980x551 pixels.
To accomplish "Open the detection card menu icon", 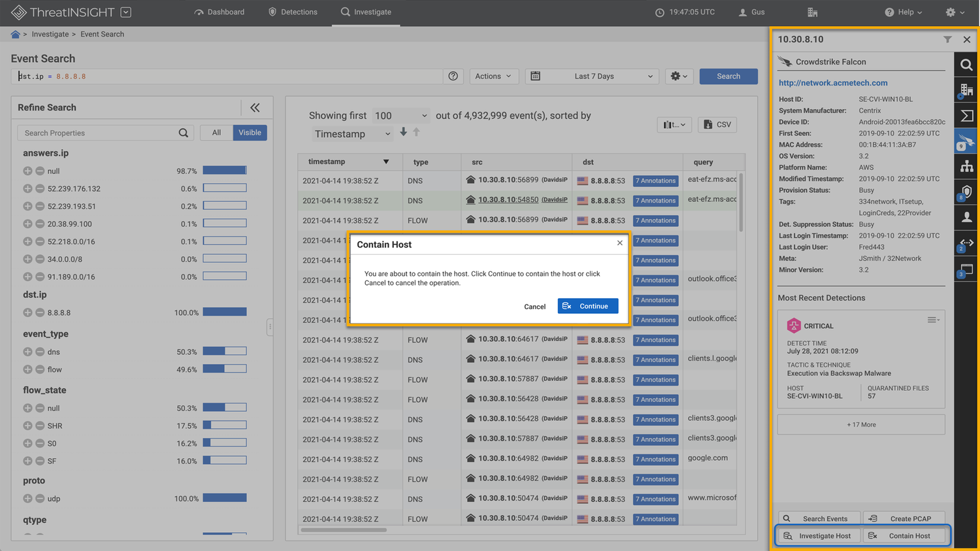I will [x=933, y=320].
